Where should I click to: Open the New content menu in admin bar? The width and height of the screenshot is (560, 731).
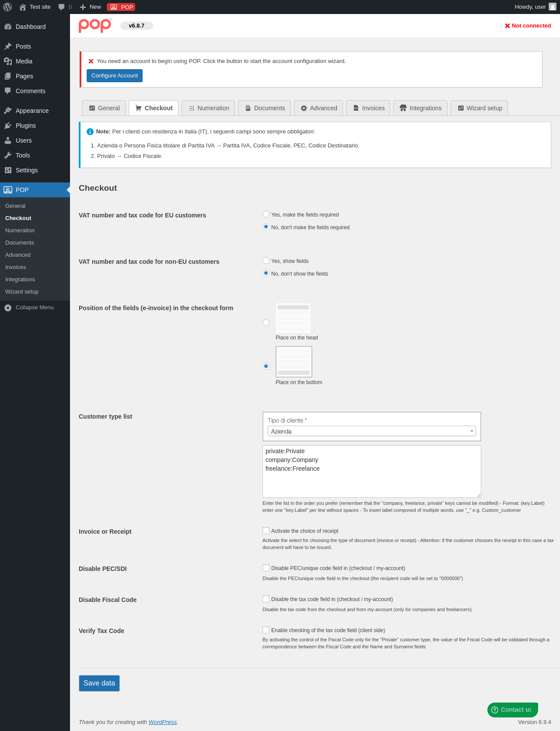91,7
